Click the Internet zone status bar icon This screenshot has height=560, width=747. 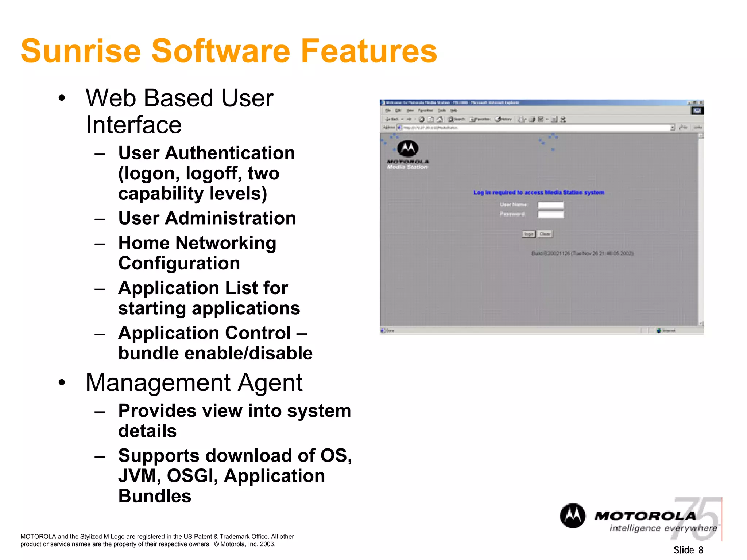pos(659,330)
